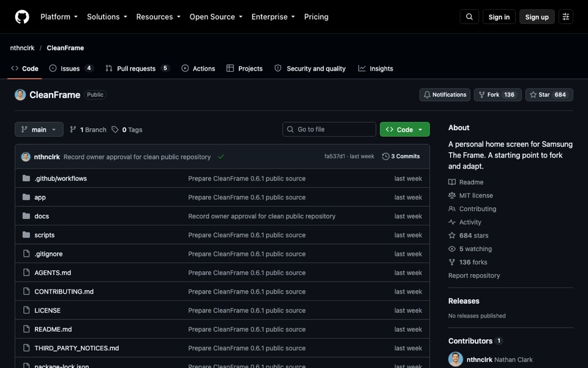Select the Code tab
This screenshot has height=368, width=588.
[24, 69]
